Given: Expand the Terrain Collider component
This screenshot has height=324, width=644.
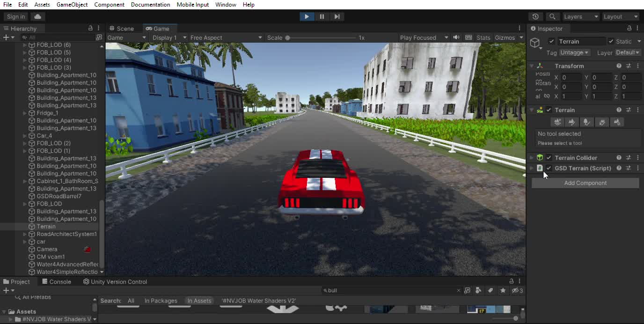Looking at the screenshot, I should pos(532,158).
